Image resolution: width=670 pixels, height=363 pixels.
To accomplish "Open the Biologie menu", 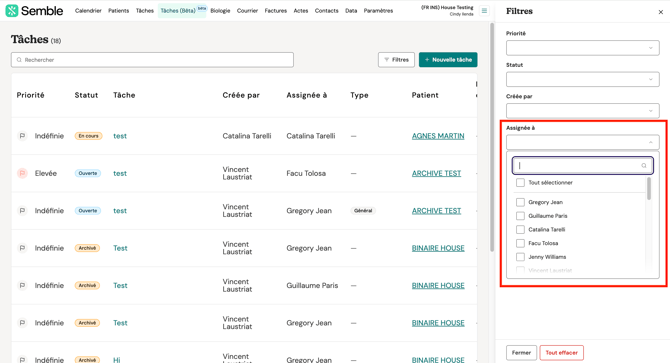I will click(x=220, y=11).
